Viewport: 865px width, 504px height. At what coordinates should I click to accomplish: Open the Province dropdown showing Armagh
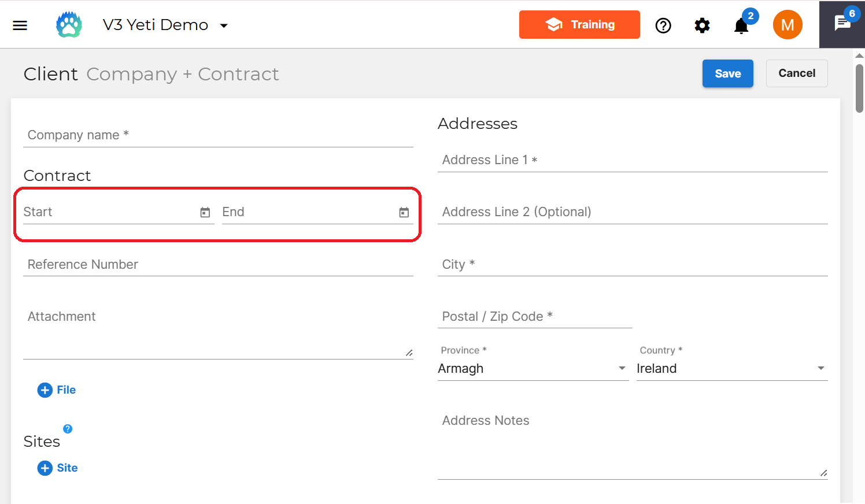[622, 368]
